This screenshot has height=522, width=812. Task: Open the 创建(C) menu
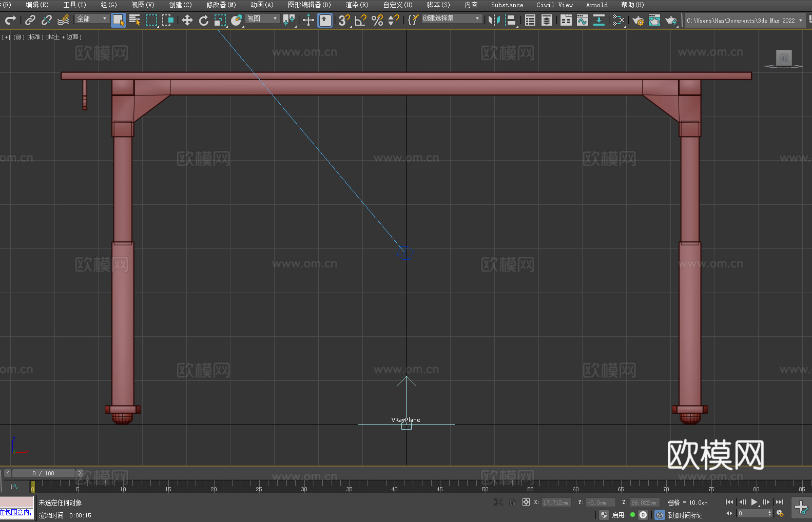tap(180, 5)
